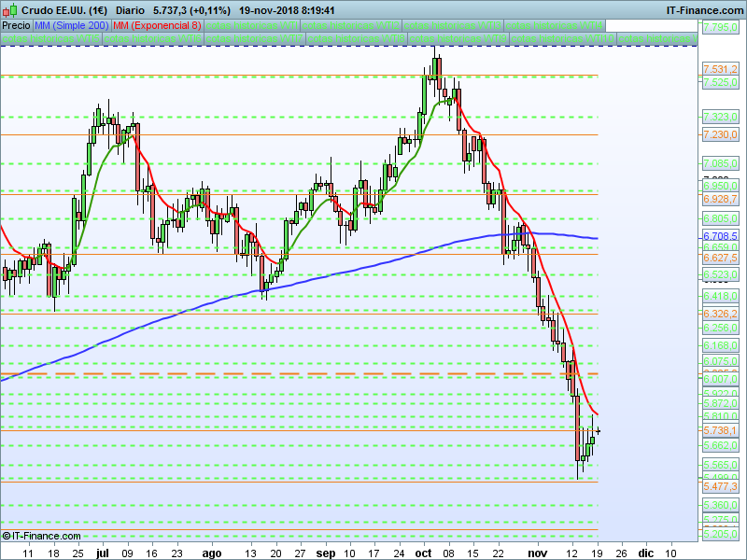Click the last candle crosshair at 5.738
Viewport: 747px width, 560px height.
pyautogui.click(x=598, y=431)
